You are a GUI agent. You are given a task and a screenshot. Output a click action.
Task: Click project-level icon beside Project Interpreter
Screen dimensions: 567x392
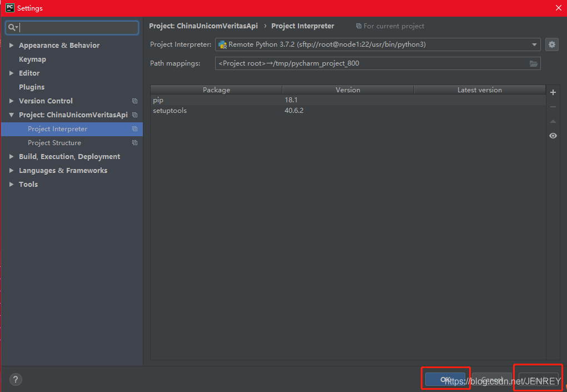click(x=135, y=129)
